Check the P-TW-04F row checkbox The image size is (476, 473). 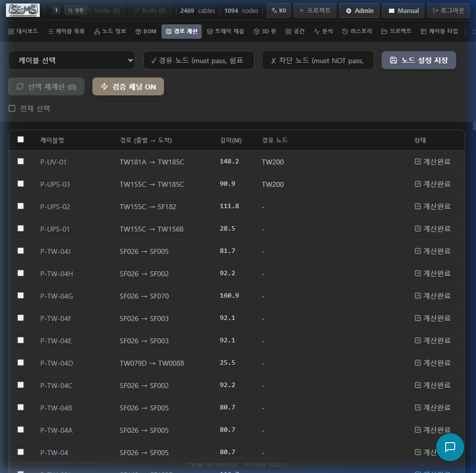[x=21, y=318]
